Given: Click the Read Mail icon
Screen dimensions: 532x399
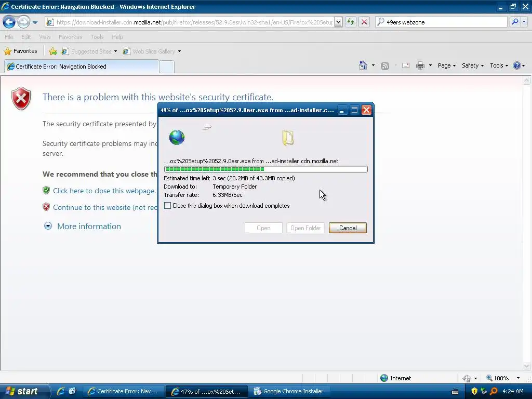Looking at the screenshot, I should 406,65.
